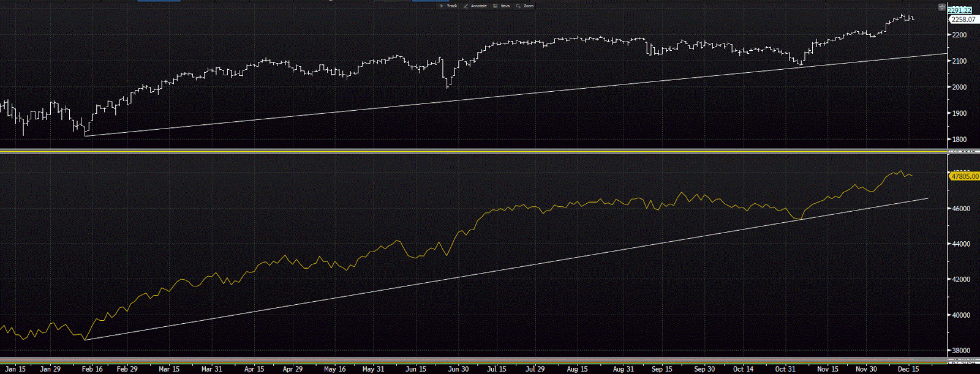Click the Aug 15 date label
This screenshot has width=980, height=374.
pyautogui.click(x=577, y=369)
